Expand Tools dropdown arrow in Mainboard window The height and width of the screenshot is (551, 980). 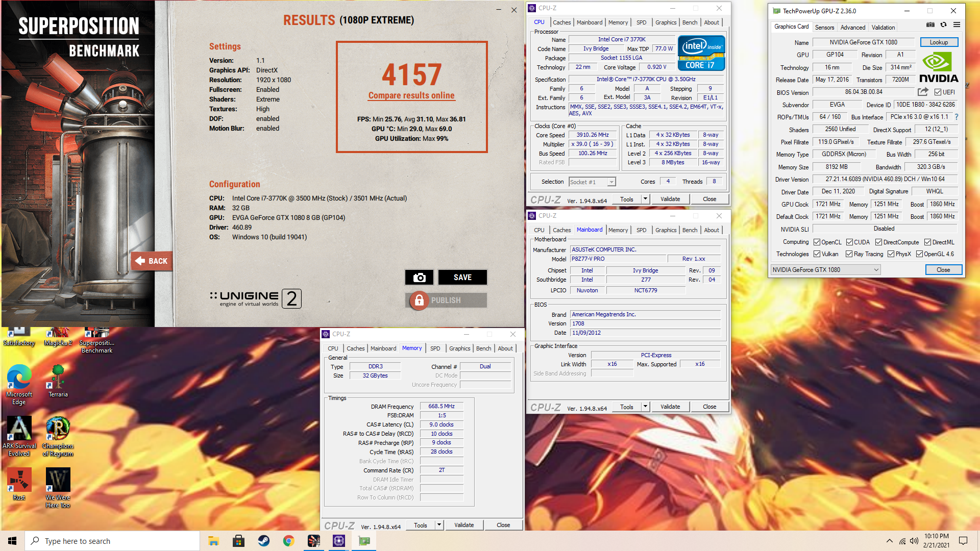645,407
